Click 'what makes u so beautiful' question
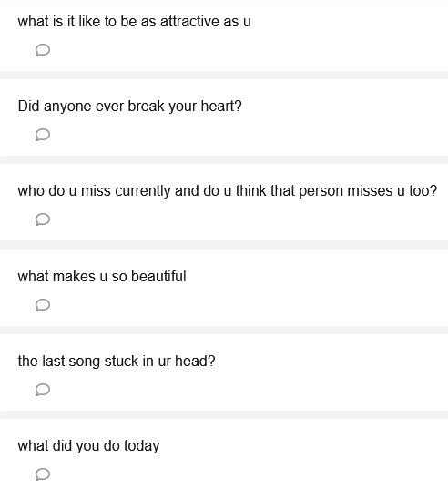Image resolution: width=448 pixels, height=489 pixels. (x=102, y=276)
